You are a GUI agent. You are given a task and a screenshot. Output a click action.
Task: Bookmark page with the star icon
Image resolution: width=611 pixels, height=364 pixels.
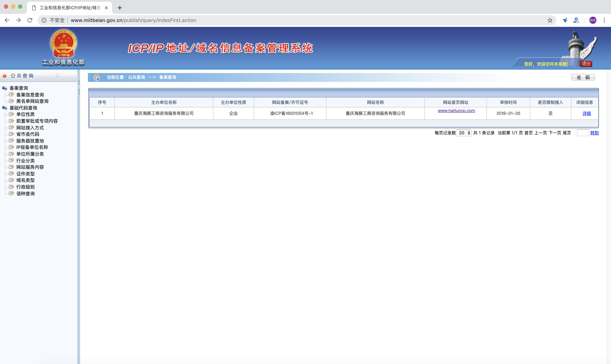[x=550, y=20]
